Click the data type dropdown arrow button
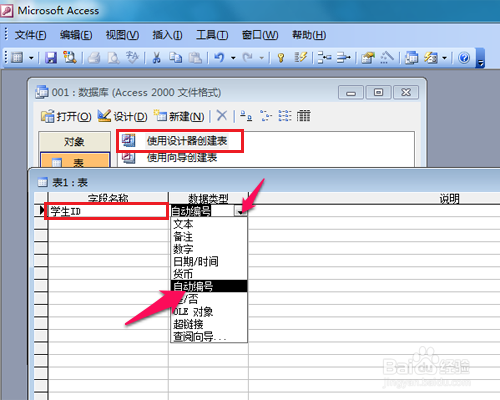This screenshot has height=400, width=500. tap(240, 211)
